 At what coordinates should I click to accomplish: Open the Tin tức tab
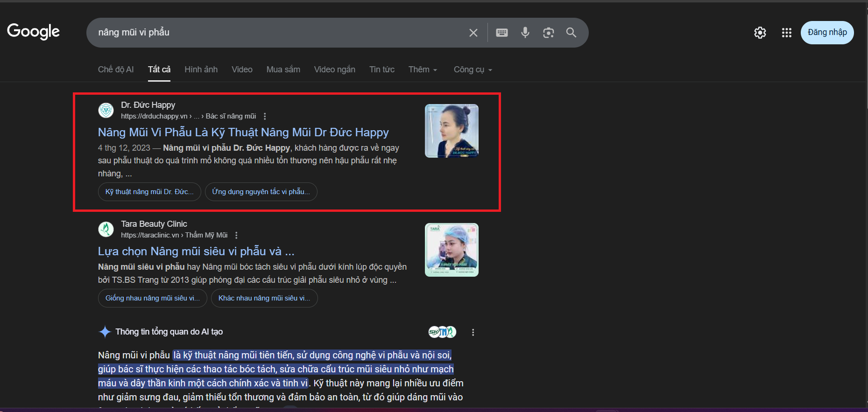(x=382, y=70)
